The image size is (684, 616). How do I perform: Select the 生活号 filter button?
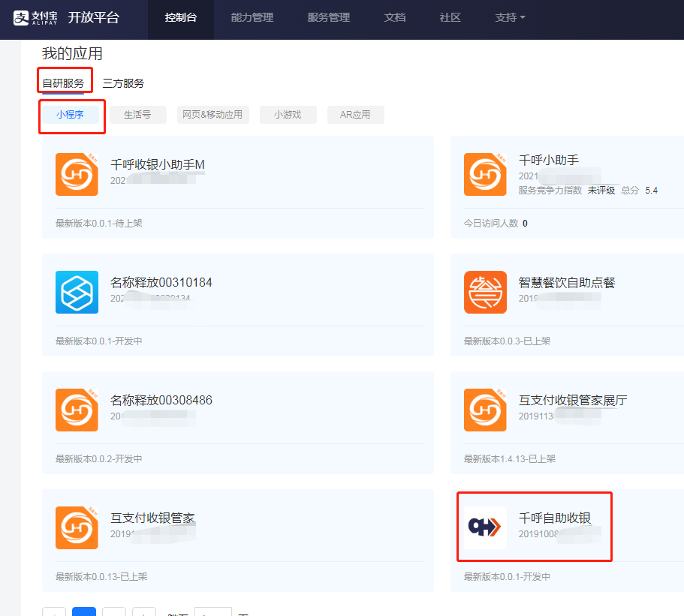click(x=137, y=115)
